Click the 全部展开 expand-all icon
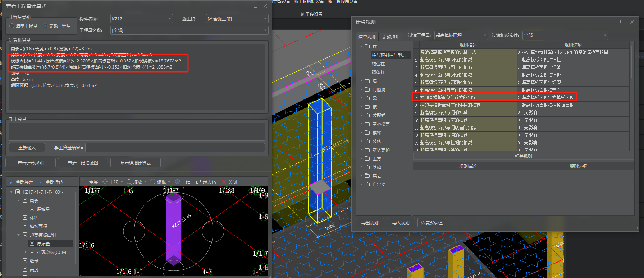644x278 pixels. 12,182
